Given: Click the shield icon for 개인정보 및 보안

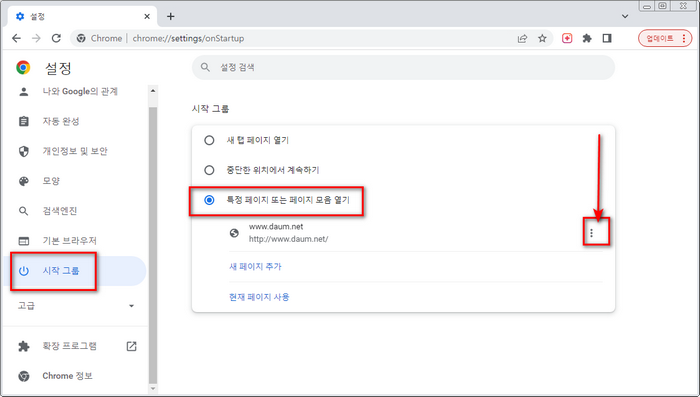Looking at the screenshot, I should 24,151.
